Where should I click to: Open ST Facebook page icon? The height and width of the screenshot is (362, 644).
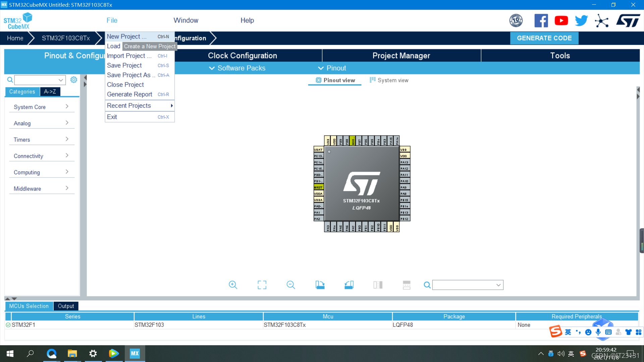point(541,21)
